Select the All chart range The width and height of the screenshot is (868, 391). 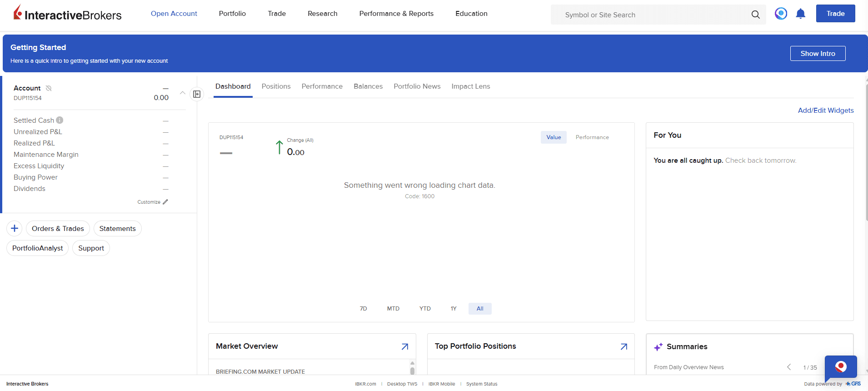point(480,309)
